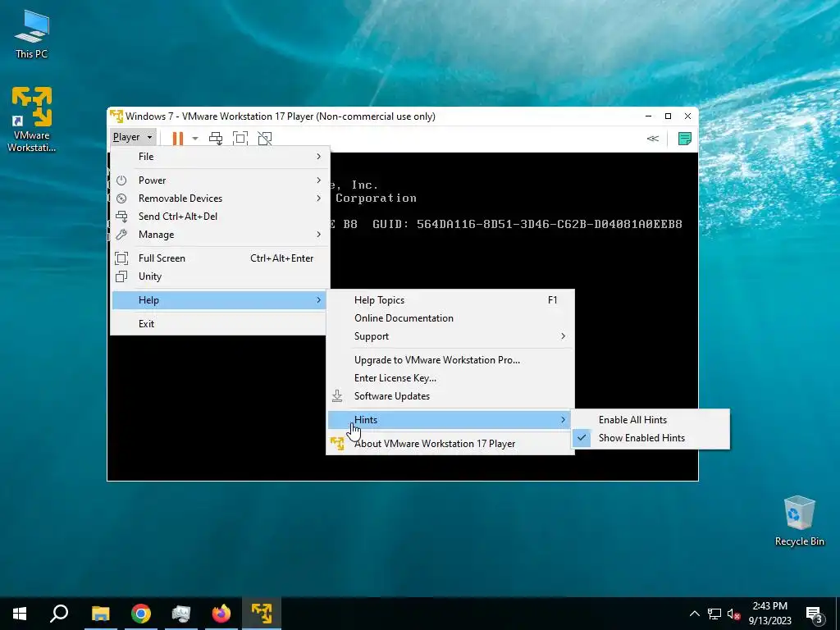Click the VMware icon beside About entry
840x630 pixels.
tap(337, 444)
